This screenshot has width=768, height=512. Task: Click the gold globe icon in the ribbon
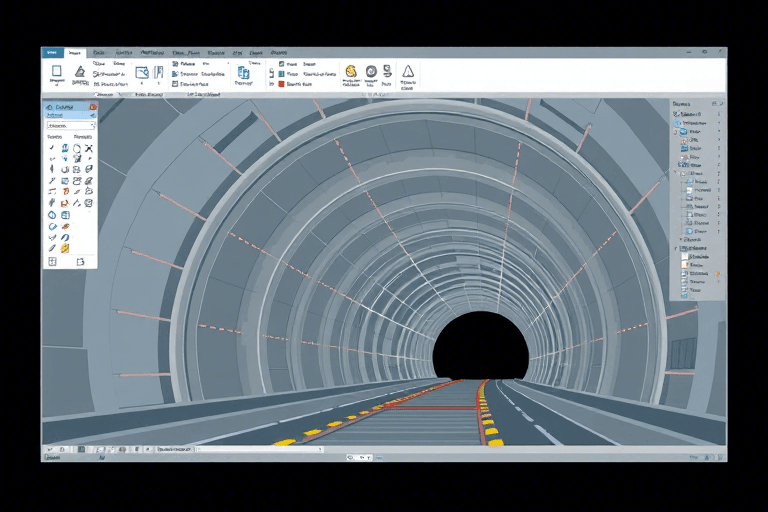click(351, 72)
